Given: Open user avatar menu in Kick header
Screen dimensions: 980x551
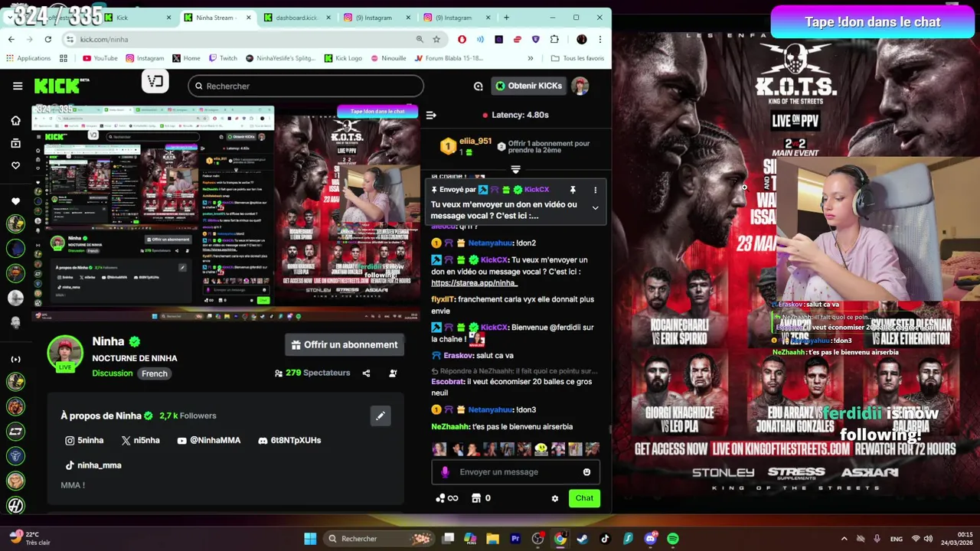Looking at the screenshot, I should coord(580,86).
